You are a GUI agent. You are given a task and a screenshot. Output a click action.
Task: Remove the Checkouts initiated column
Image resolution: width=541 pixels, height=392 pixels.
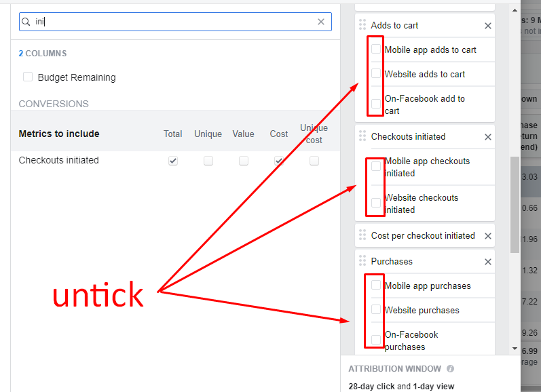(488, 137)
